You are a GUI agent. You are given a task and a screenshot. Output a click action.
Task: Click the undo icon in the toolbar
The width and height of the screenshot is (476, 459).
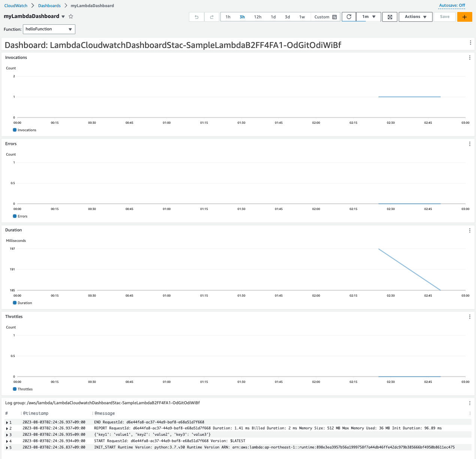pos(196,16)
